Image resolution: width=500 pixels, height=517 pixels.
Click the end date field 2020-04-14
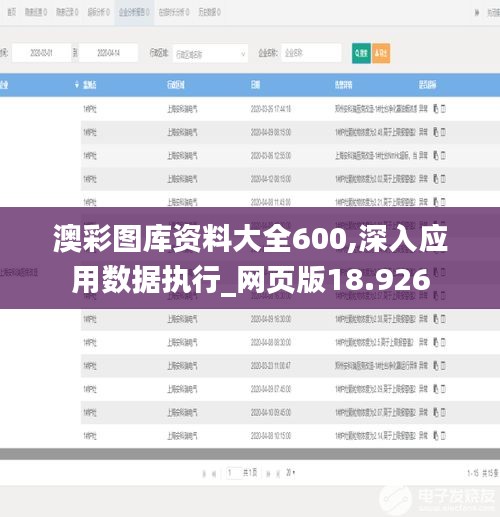pyautogui.click(x=108, y=53)
